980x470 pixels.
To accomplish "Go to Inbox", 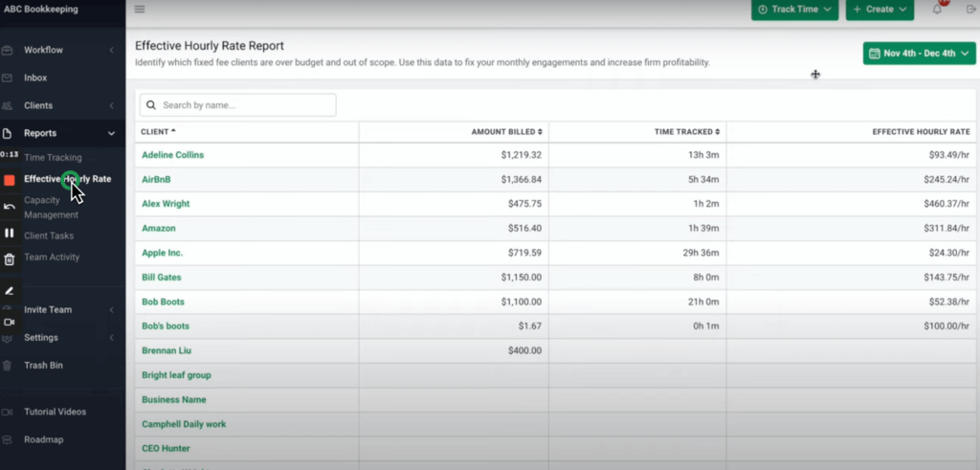I will (x=35, y=78).
